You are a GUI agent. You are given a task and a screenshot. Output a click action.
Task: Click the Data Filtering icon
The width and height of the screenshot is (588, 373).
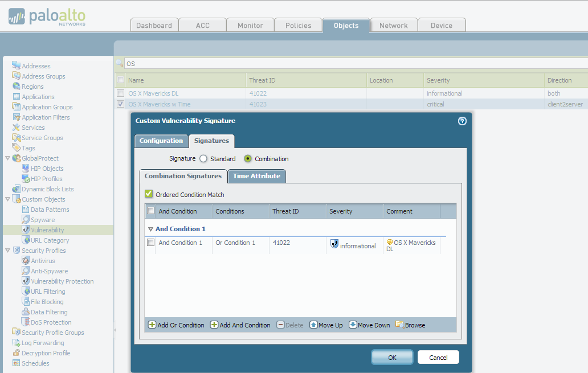coord(26,311)
